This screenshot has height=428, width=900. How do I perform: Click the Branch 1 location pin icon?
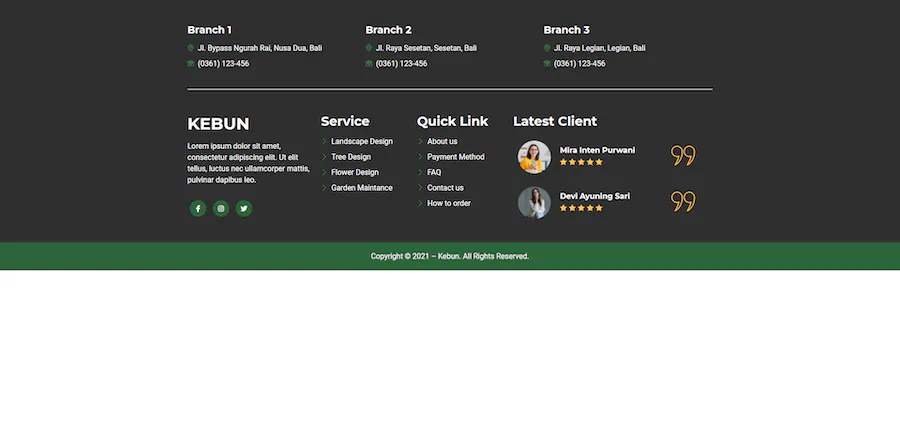191,48
